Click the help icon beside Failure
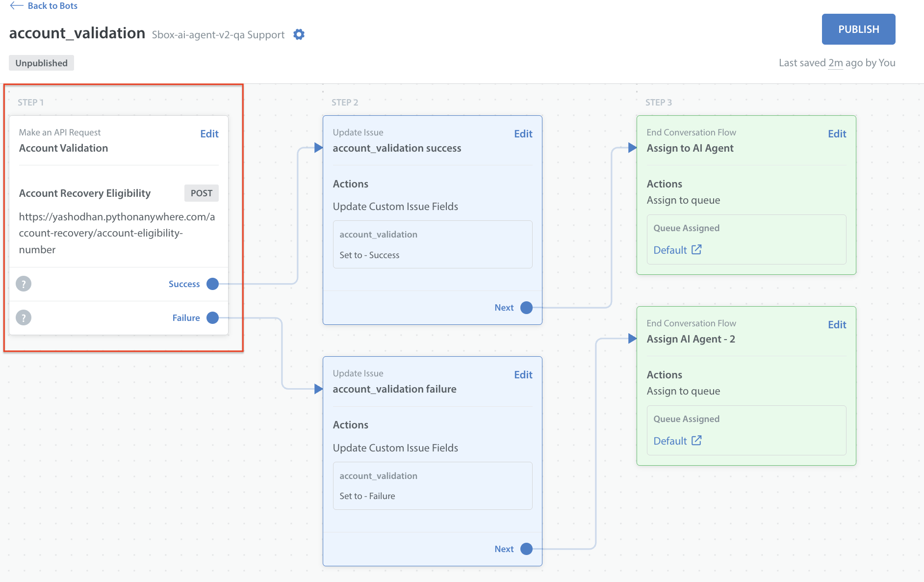Image resolution: width=924 pixels, height=582 pixels. click(x=24, y=317)
